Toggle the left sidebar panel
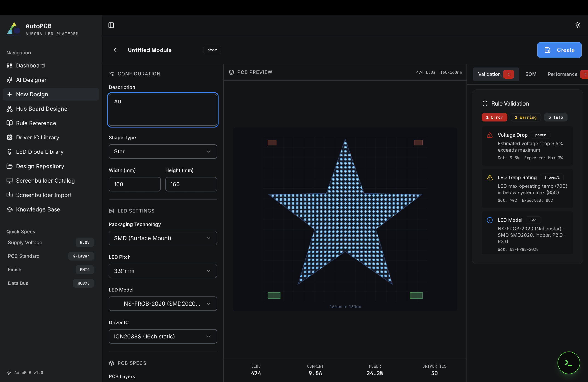The width and height of the screenshot is (588, 382). tap(111, 25)
